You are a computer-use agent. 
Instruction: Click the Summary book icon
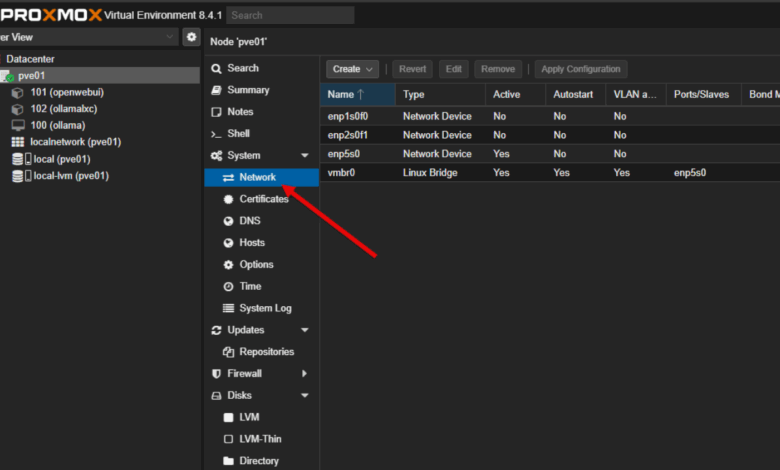(216, 90)
